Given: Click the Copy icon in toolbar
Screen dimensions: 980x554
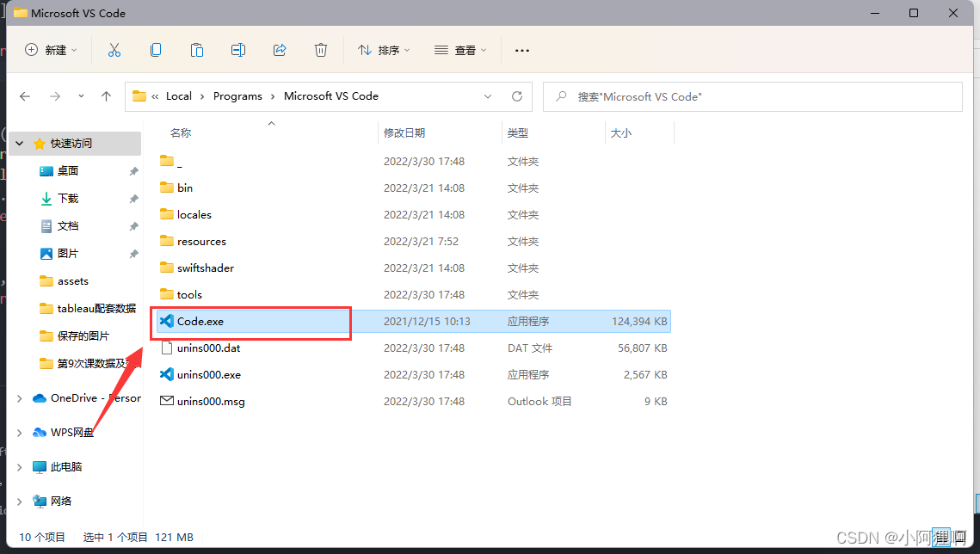Looking at the screenshot, I should pos(156,50).
